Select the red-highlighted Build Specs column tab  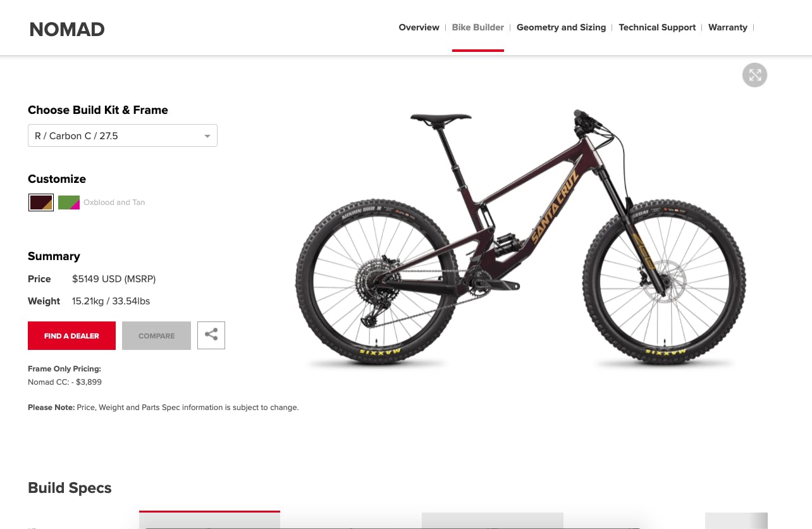pos(209,520)
